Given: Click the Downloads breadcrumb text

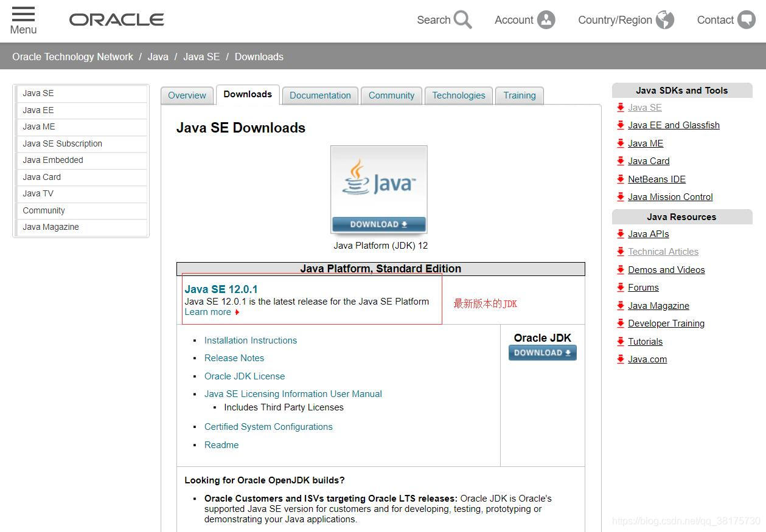Looking at the screenshot, I should pyautogui.click(x=259, y=57).
